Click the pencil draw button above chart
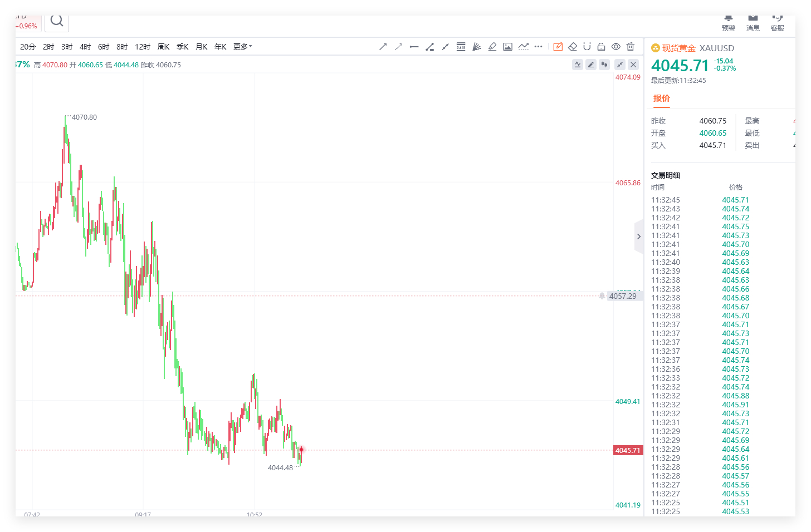The width and height of the screenshot is (811, 532). pyautogui.click(x=591, y=65)
